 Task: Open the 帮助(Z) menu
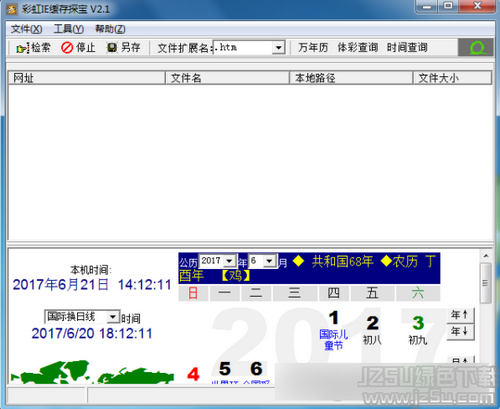(110, 29)
